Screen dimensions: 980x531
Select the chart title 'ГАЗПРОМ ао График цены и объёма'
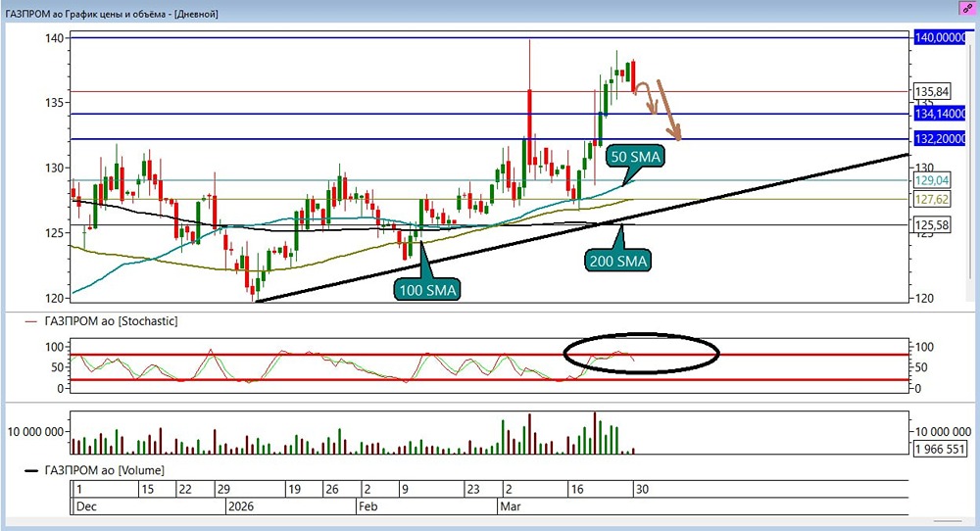(85, 14)
